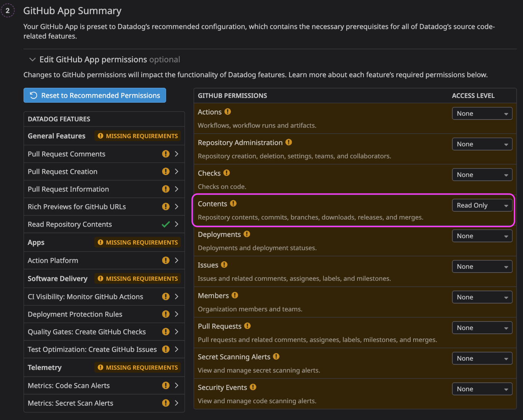Viewport: 523px width, 420px height.
Task: Select Deployment Protection Rules feature row
Action: click(104, 314)
